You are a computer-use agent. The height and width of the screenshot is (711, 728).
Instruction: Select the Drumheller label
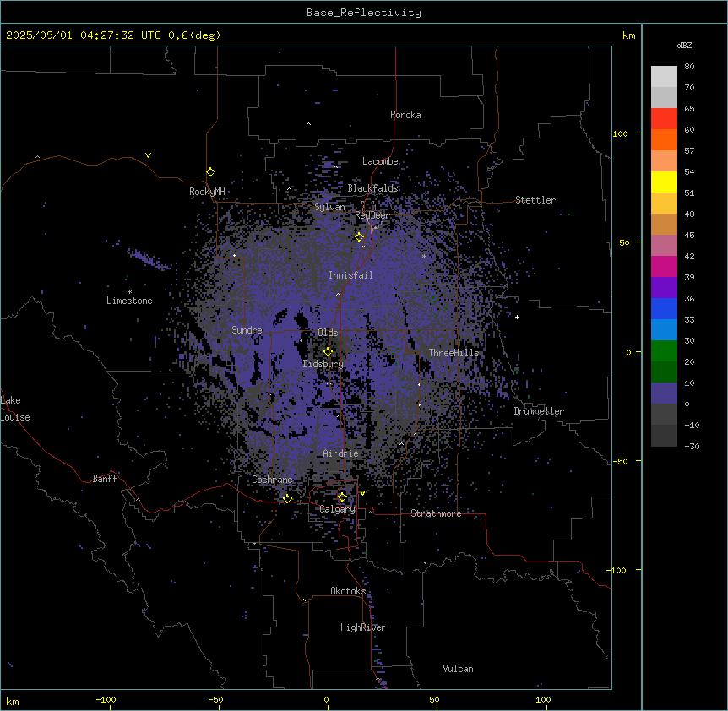coord(539,411)
